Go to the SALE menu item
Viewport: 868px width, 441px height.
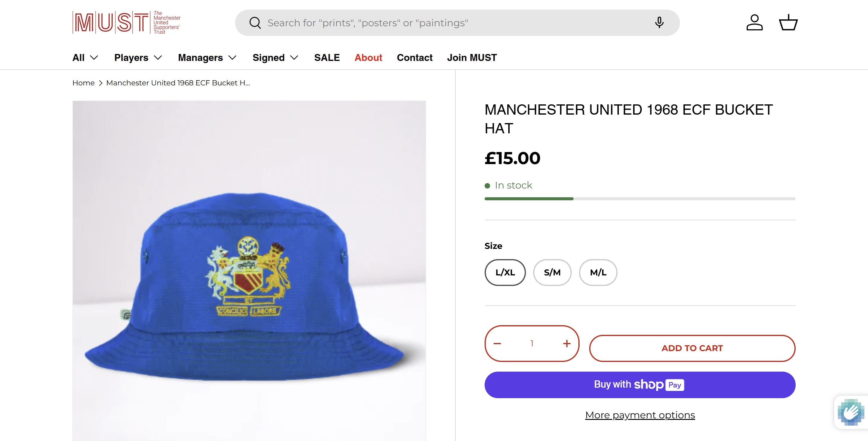pyautogui.click(x=327, y=58)
